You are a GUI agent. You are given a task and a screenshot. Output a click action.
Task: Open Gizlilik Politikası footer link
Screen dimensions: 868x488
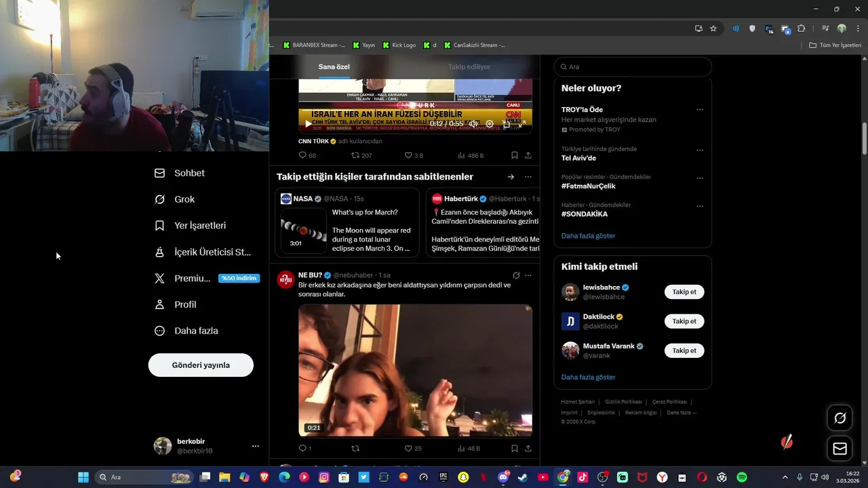pos(623,402)
